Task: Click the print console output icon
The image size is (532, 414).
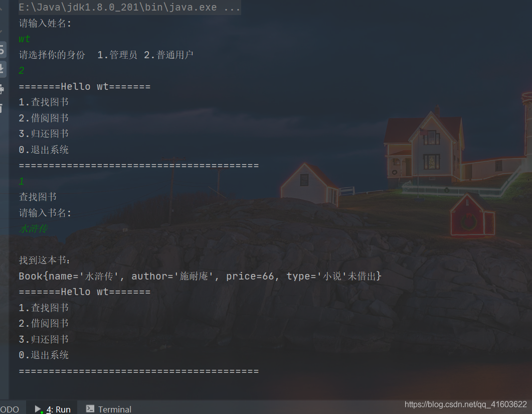Action: coord(2,89)
